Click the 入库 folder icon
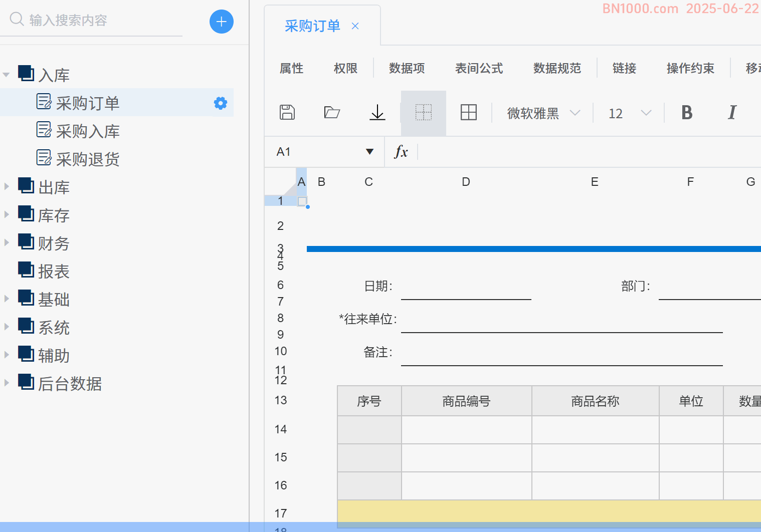Screen dimensions: 761x532 (26, 73)
